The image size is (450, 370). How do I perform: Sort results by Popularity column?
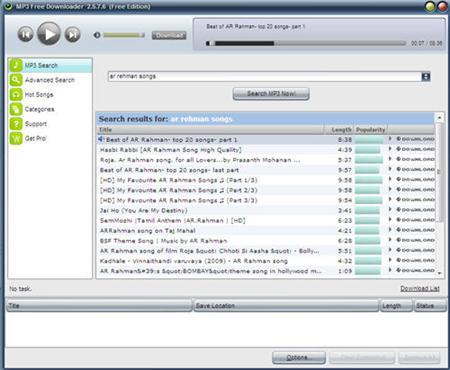[x=370, y=130]
